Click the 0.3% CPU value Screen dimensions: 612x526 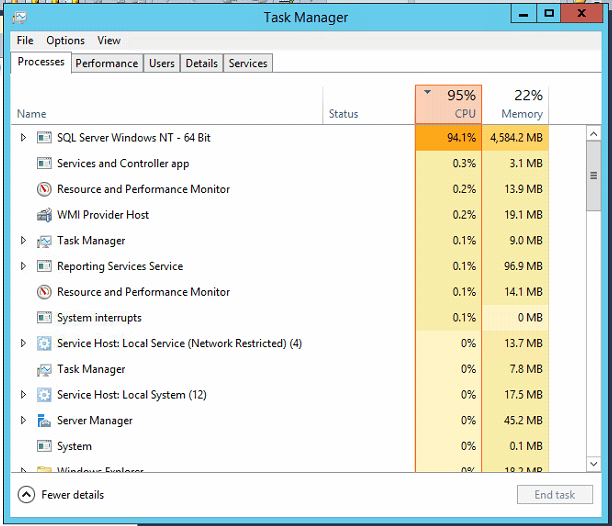click(x=464, y=163)
